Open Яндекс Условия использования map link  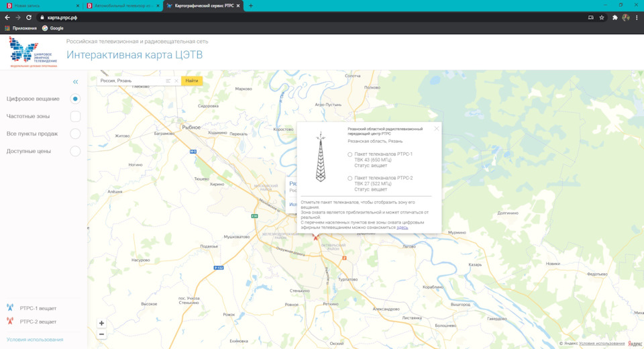point(602,343)
